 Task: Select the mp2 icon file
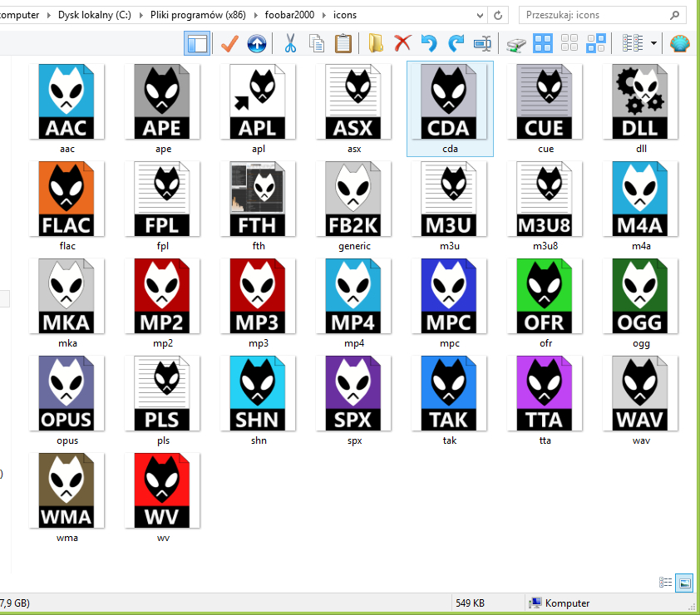pyautogui.click(x=162, y=303)
